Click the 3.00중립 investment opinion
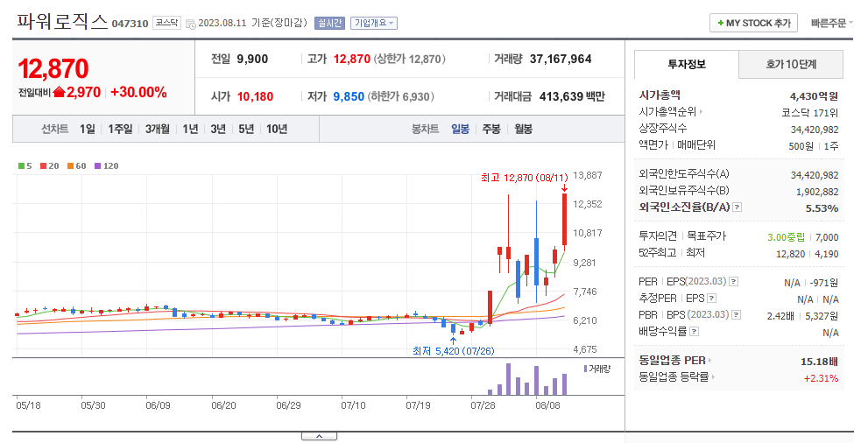The image size is (868, 443). tap(786, 237)
